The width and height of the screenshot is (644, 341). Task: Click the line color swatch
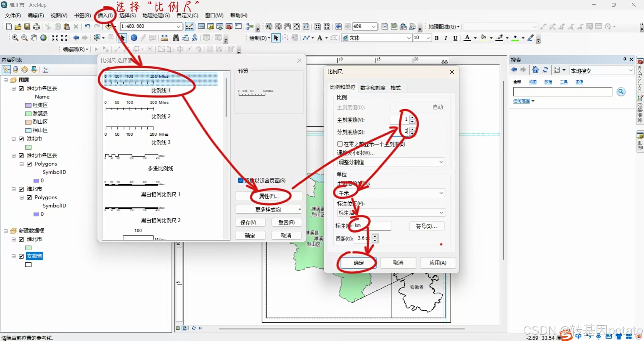[x=499, y=38]
